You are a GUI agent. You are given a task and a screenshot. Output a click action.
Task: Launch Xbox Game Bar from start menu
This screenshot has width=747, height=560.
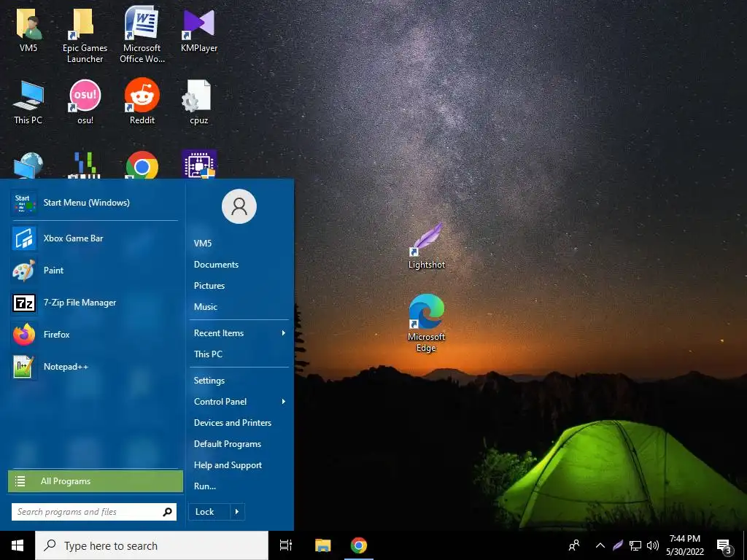pyautogui.click(x=94, y=238)
